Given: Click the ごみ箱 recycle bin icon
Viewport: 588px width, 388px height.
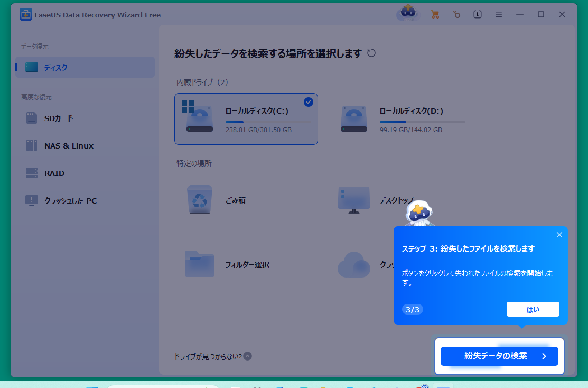Looking at the screenshot, I should pyautogui.click(x=200, y=200).
